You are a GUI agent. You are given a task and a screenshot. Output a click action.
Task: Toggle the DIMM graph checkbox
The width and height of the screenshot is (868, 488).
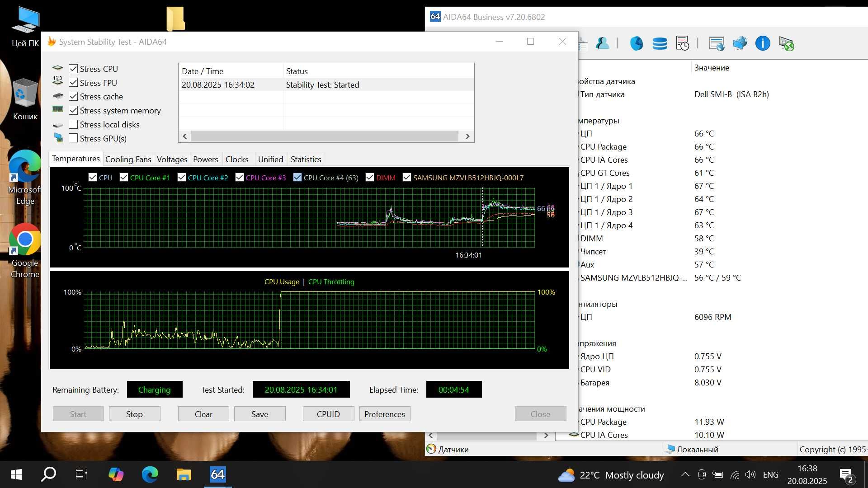coord(370,178)
